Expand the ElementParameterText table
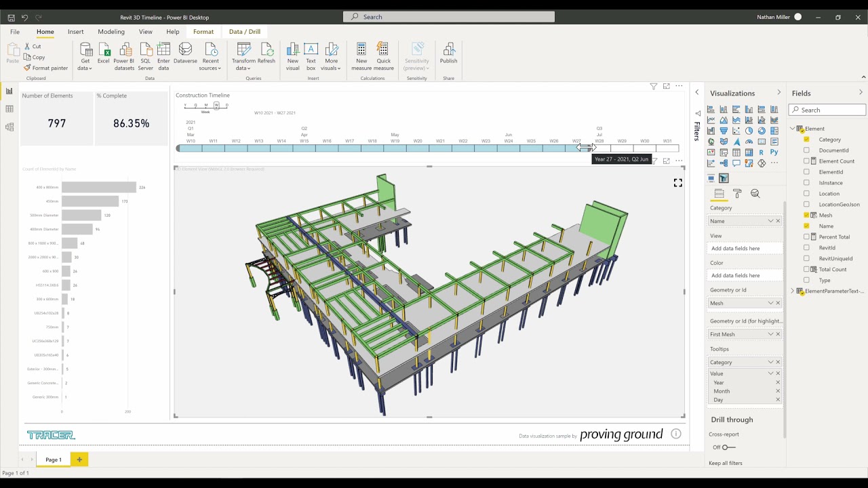This screenshot has height=488, width=868. pyautogui.click(x=792, y=291)
